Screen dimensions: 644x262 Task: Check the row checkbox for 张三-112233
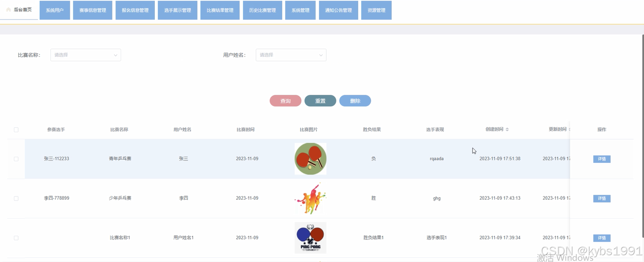[x=16, y=159]
